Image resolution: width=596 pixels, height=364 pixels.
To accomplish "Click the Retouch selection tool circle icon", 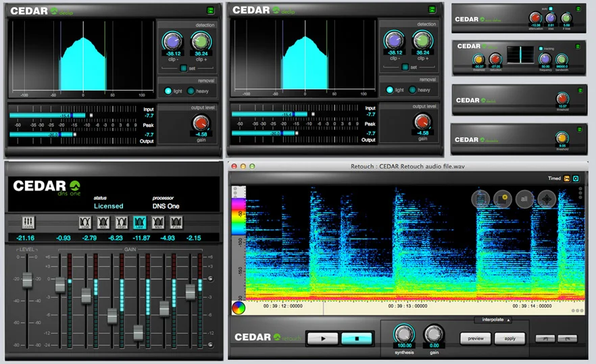I will coord(481,199).
